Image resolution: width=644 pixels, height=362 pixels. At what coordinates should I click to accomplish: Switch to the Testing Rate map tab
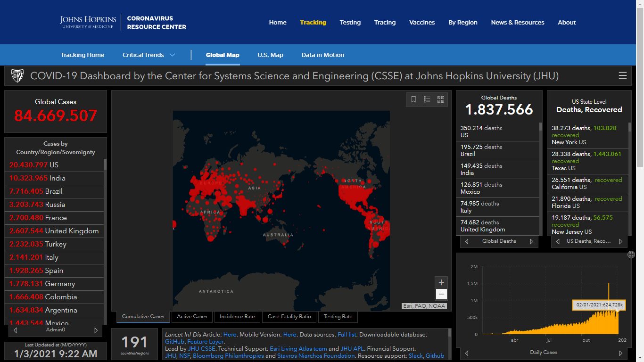(338, 317)
